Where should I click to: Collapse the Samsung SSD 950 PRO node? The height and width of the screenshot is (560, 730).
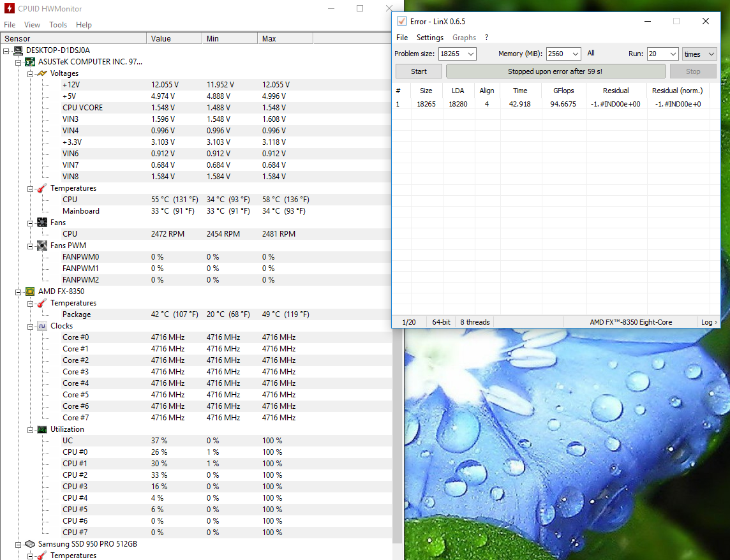click(x=18, y=544)
